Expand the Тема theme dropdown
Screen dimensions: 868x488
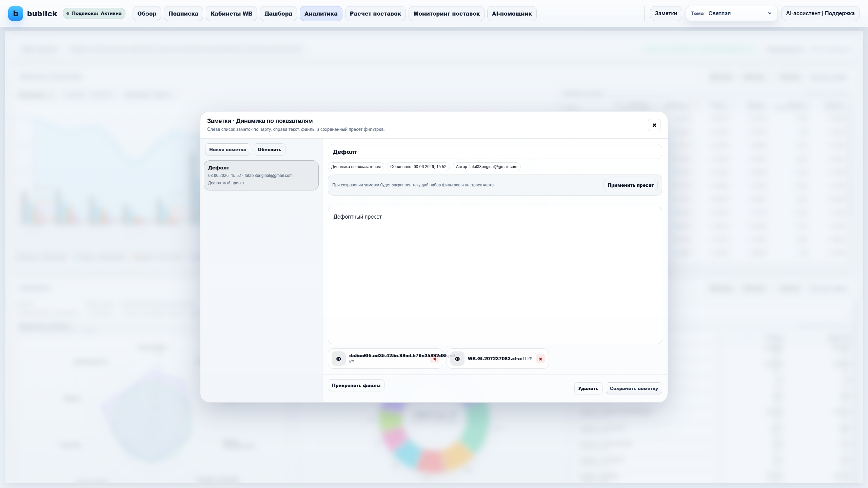(x=731, y=14)
